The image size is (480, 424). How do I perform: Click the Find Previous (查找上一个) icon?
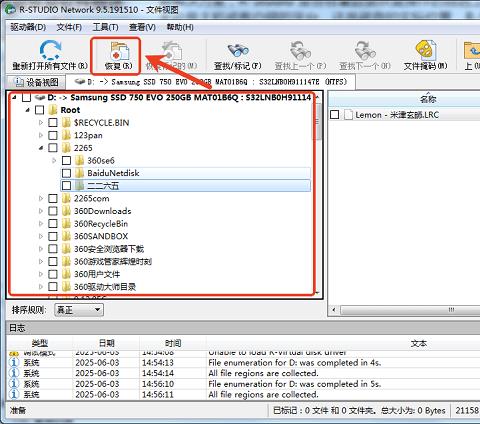300,51
